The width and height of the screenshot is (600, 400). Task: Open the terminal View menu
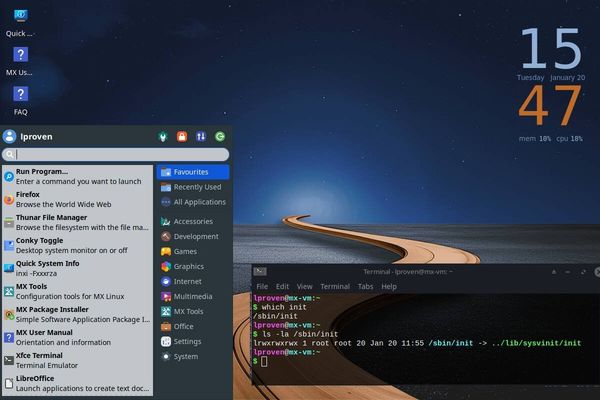pyautogui.click(x=305, y=286)
